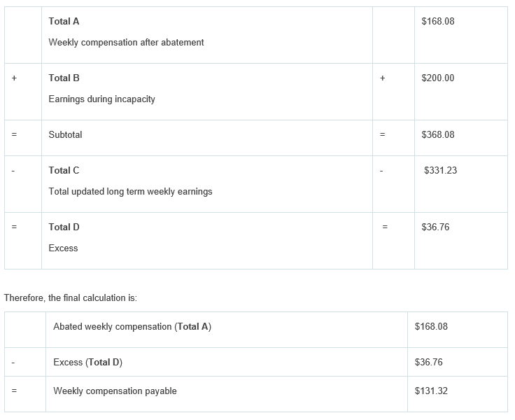Click "Abated weekly compensation (Total A)" label
The height and width of the screenshot is (420, 515).
tap(132, 327)
